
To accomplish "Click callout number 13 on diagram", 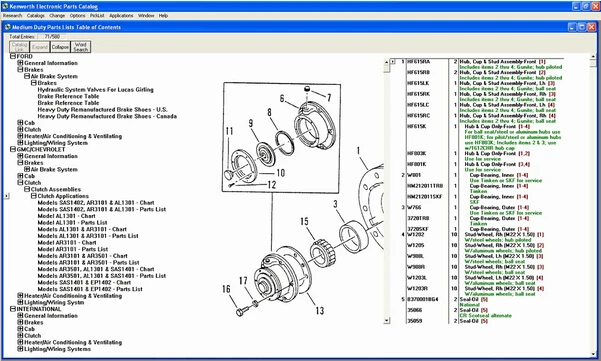I will coord(320,310).
